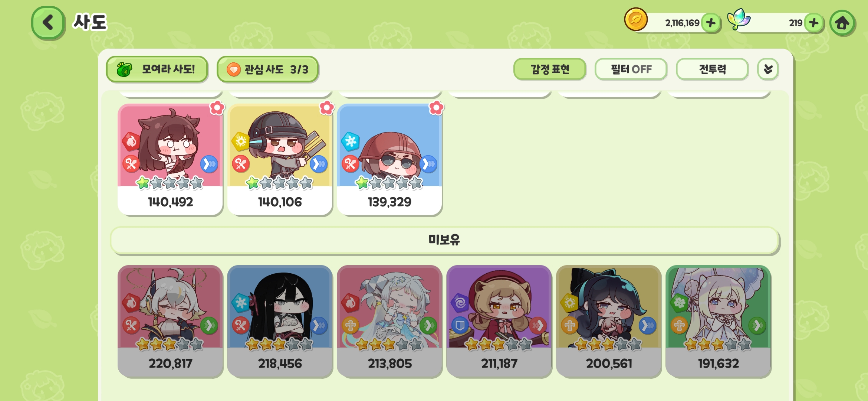This screenshot has height=401, width=868.
Task: Select the bear-hood 211,187 character card
Action: click(x=499, y=321)
